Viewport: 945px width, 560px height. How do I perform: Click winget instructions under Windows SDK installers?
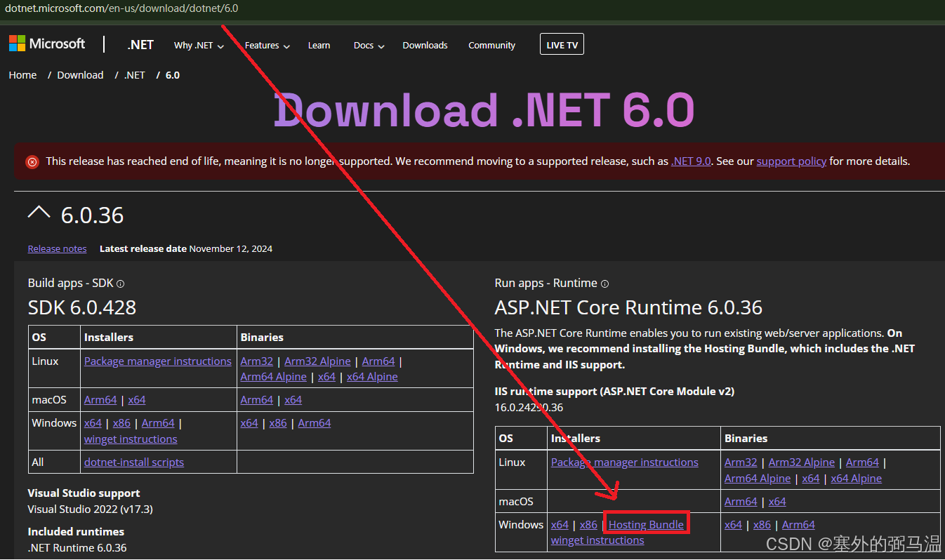coord(130,439)
